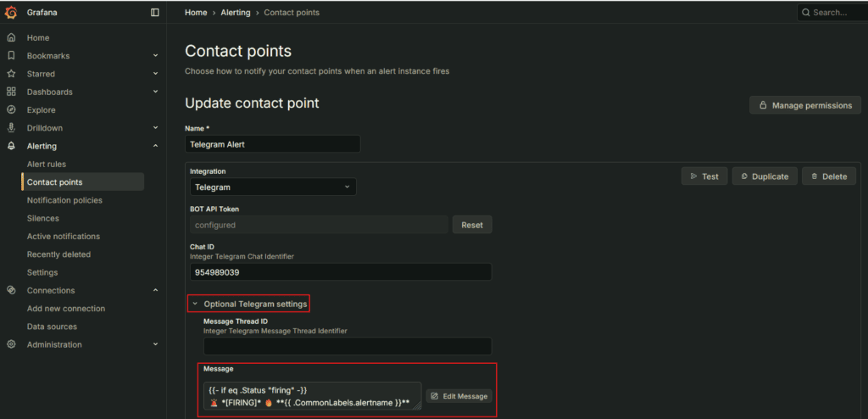The width and height of the screenshot is (868, 419).
Task: Click the Manage permissions button
Action: pos(805,105)
